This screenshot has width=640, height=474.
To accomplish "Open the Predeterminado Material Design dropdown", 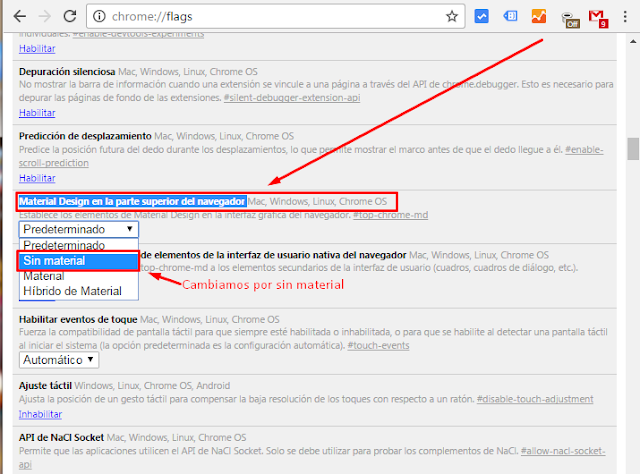I will pyautogui.click(x=78, y=229).
